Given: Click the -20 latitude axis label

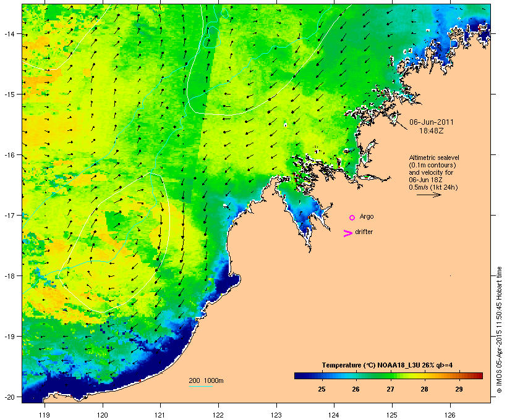Looking at the screenshot, I should click(9, 397).
